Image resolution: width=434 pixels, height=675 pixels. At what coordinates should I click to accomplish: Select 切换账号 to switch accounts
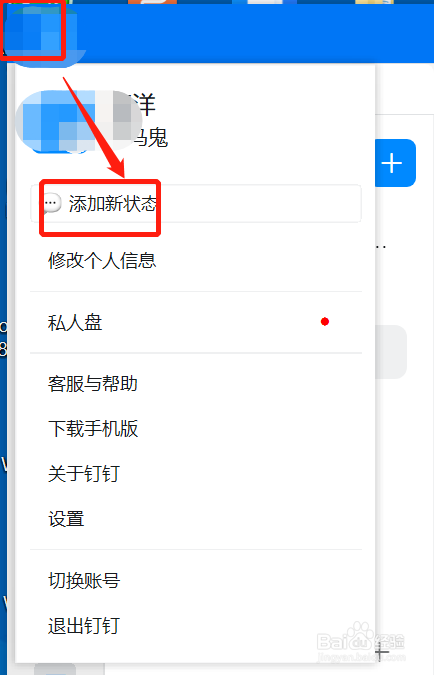pyautogui.click(x=84, y=581)
